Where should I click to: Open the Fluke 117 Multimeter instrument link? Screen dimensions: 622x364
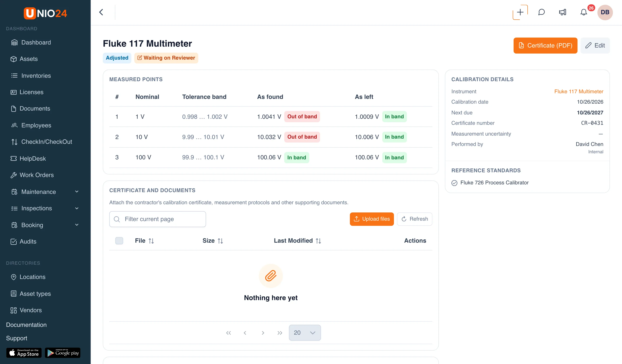pos(579,91)
